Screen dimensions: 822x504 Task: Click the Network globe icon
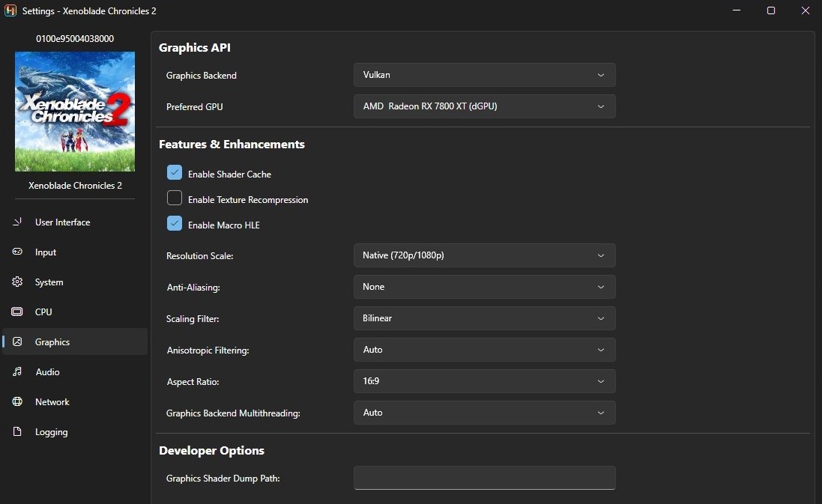(x=17, y=401)
